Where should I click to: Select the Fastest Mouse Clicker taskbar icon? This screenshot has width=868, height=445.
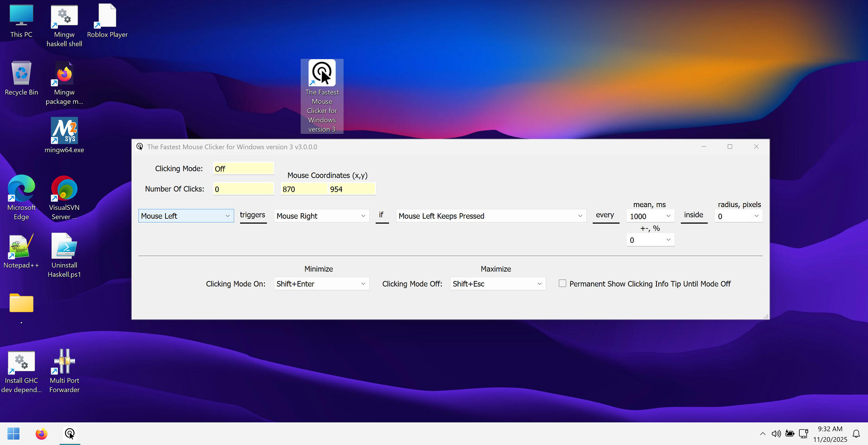(x=69, y=433)
